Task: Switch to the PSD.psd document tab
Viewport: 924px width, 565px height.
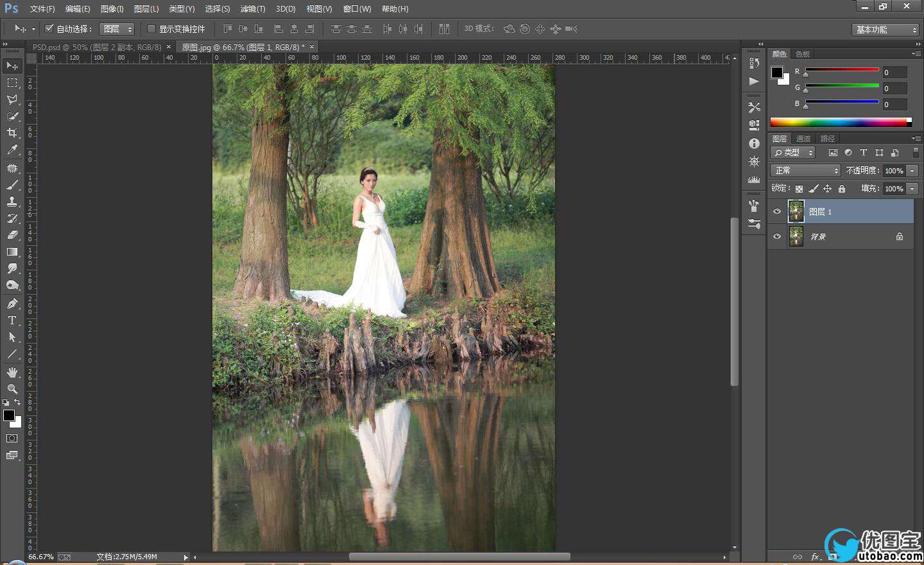Action: 97,47
